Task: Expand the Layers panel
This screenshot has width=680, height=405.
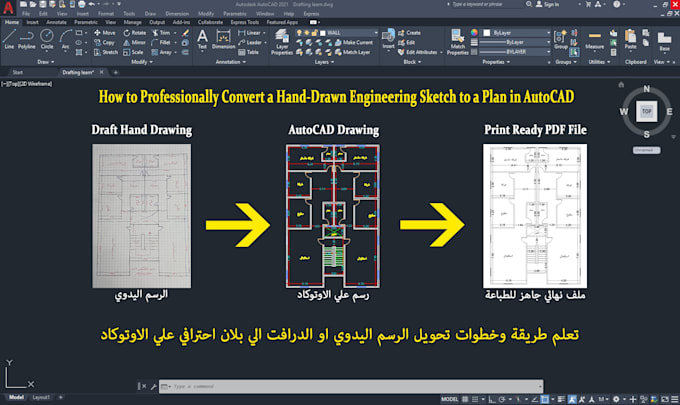Action: [324, 62]
